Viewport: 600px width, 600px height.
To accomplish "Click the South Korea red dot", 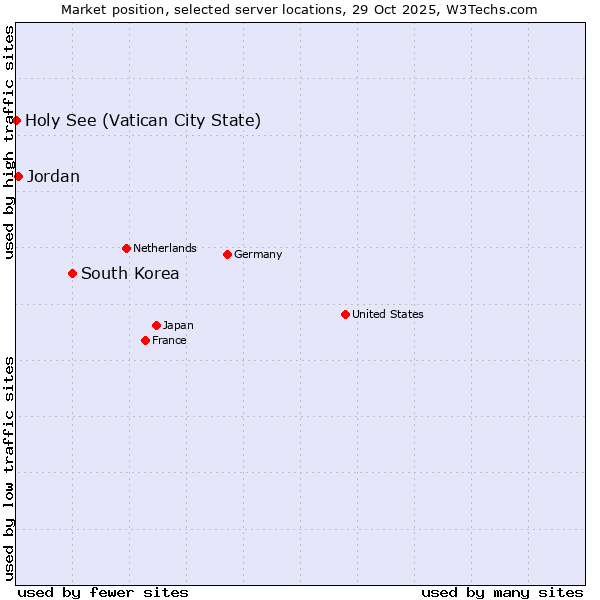I will click(72, 273).
